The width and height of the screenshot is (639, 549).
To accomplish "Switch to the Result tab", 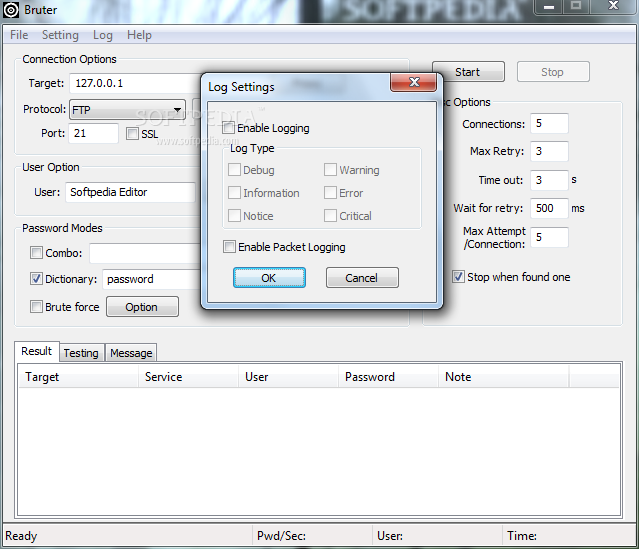I will [x=37, y=351].
